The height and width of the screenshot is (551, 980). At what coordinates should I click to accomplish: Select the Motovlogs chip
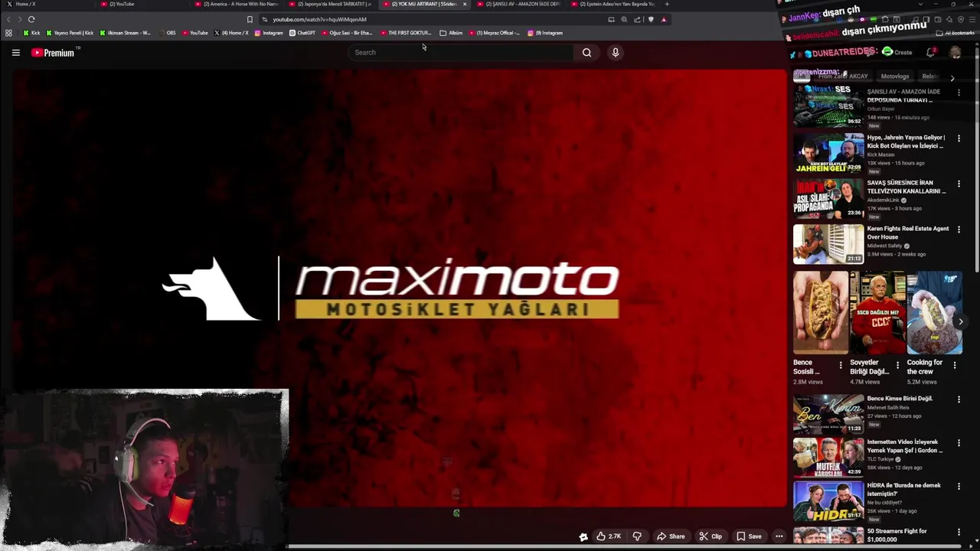pyautogui.click(x=894, y=77)
